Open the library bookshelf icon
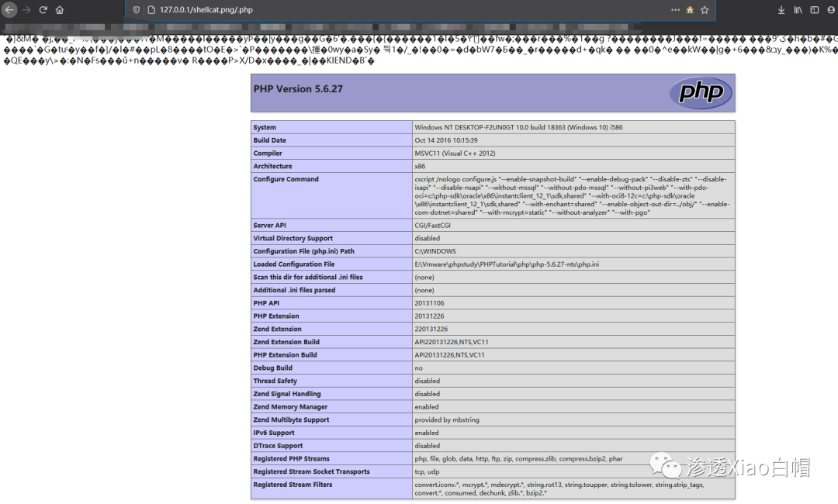The image size is (838, 504). coord(798,9)
